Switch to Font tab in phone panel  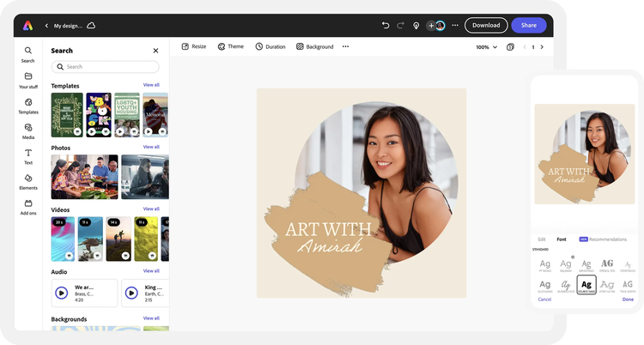pyautogui.click(x=562, y=239)
